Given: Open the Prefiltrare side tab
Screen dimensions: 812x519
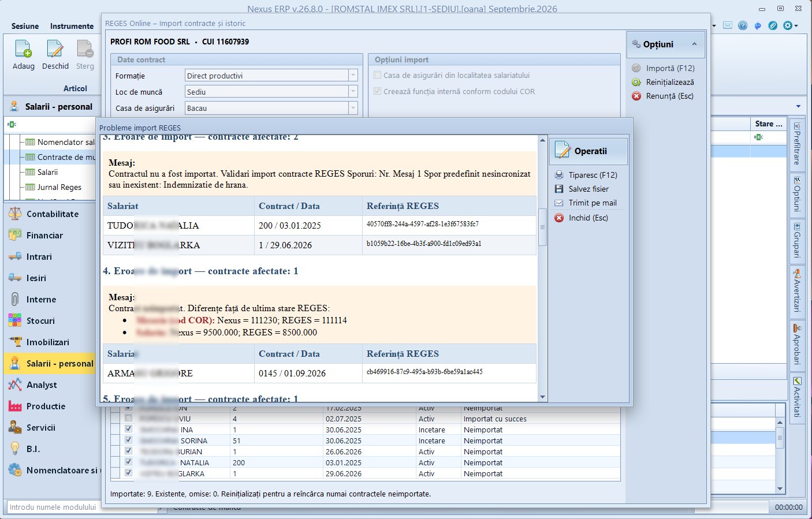Looking at the screenshot, I should click(797, 144).
